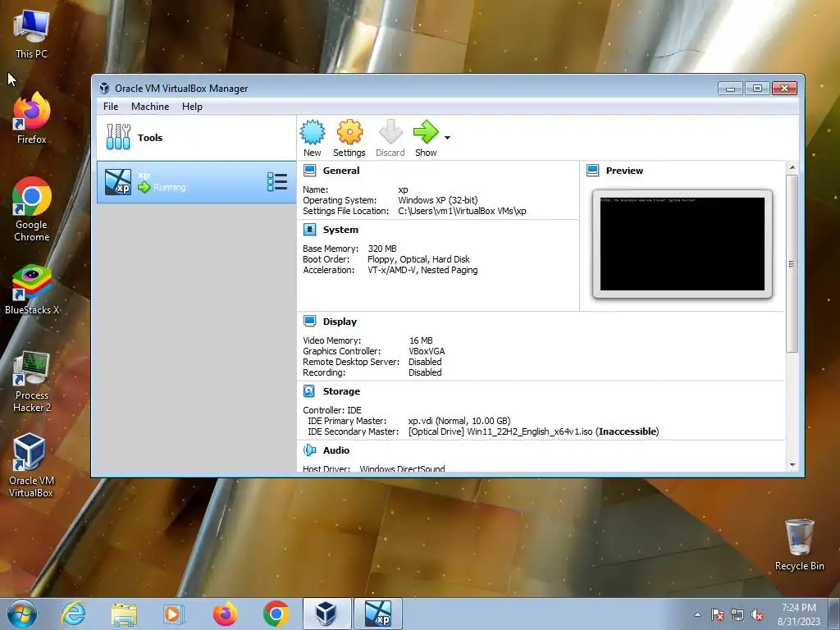The height and width of the screenshot is (630, 840).
Task: Open BlueStacks X desktop shortcut
Action: 32,290
